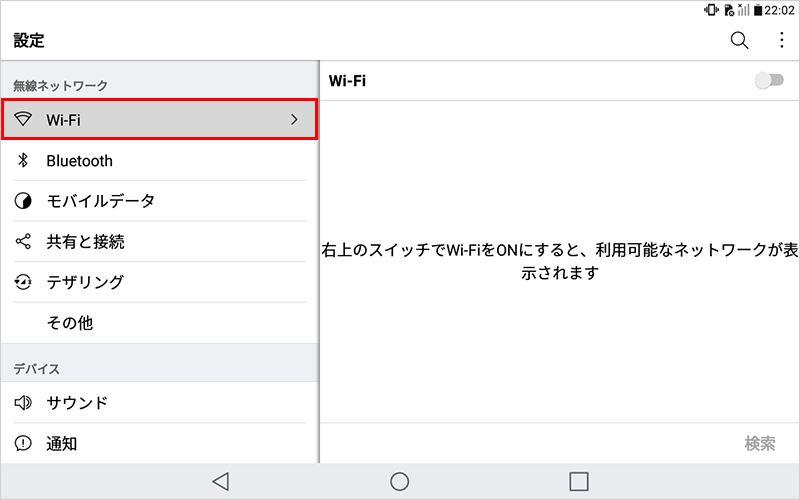Image resolution: width=800 pixels, height=500 pixels.
Task: Tap the vibrate mode status icon
Action: [711, 10]
